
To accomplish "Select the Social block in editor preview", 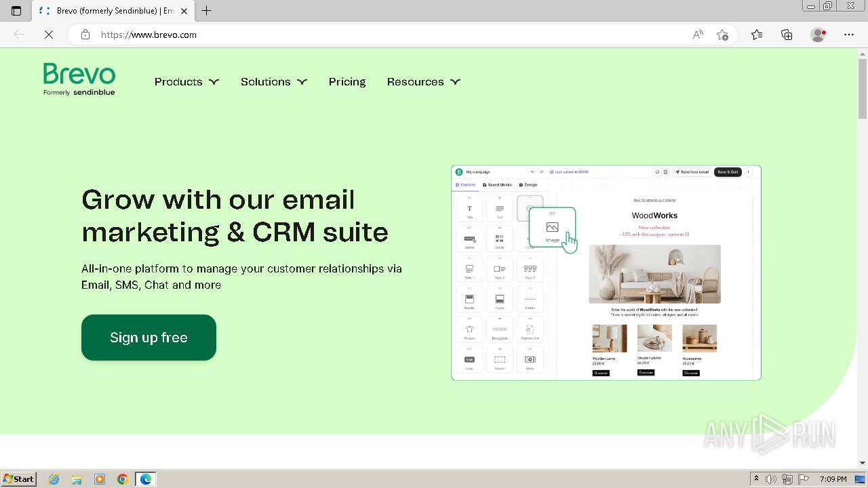I will (500, 239).
